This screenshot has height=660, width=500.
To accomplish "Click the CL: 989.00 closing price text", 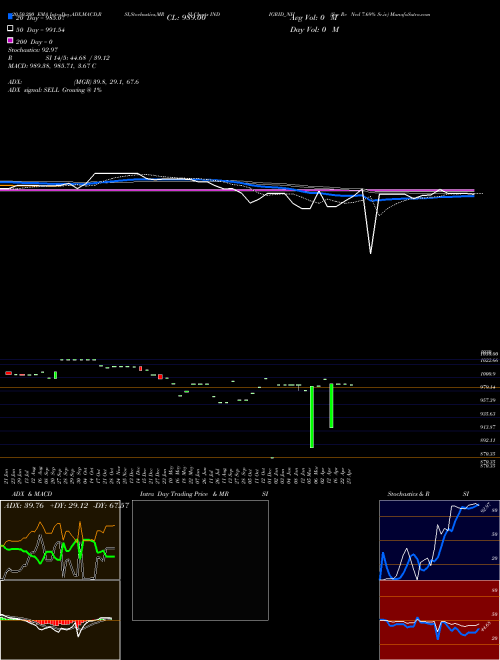I will [186, 18].
